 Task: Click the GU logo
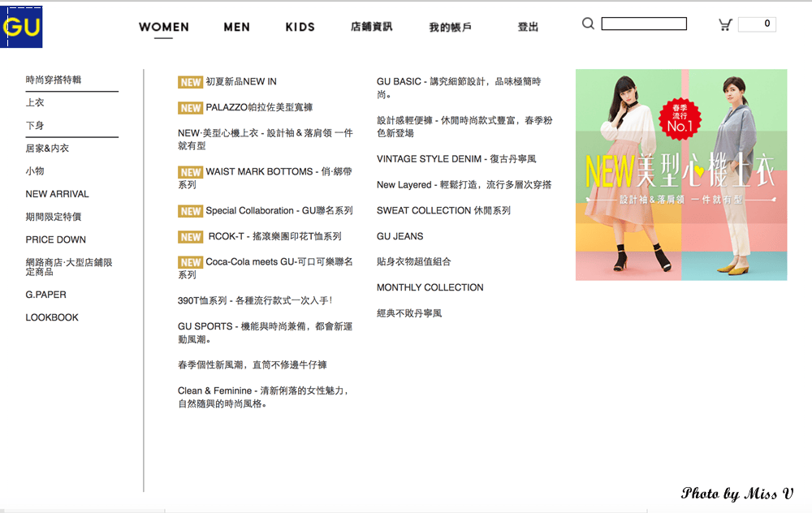[x=21, y=27]
